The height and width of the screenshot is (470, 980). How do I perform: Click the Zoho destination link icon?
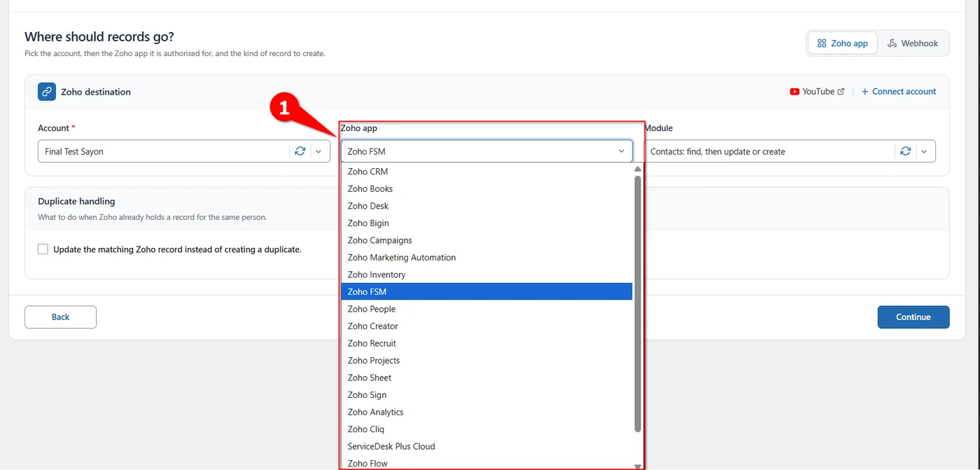[x=47, y=92]
